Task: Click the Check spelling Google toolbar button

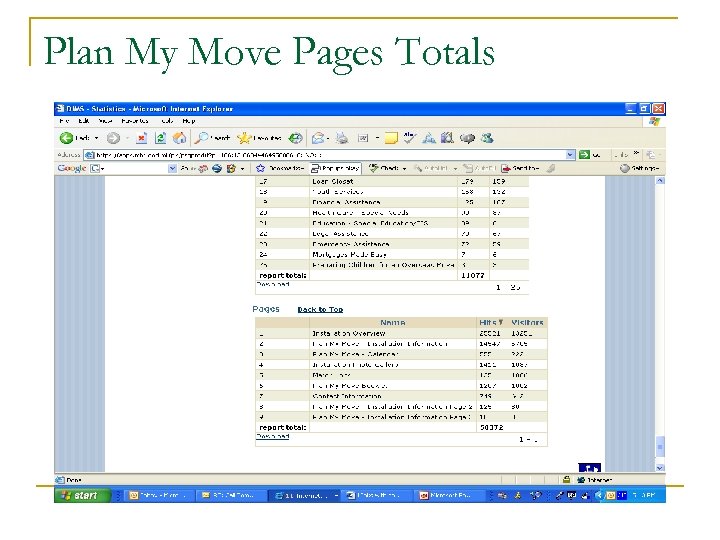Action: (384, 169)
